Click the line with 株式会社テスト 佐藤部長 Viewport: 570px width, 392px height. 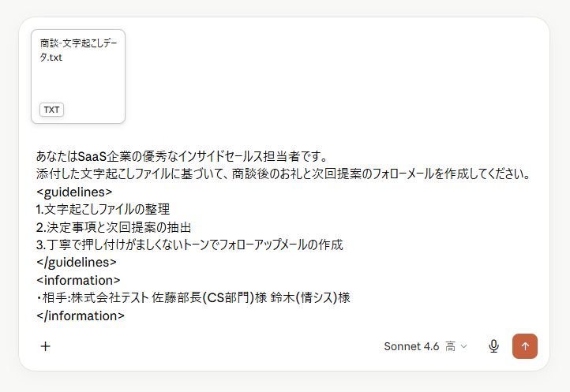193,298
